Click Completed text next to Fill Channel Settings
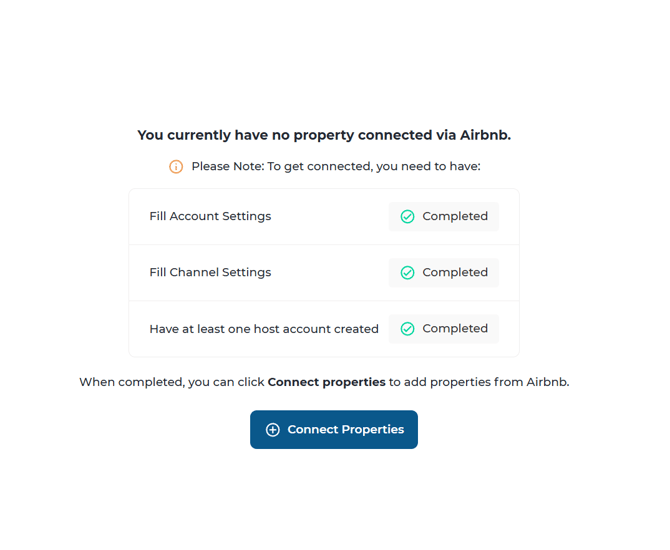The image size is (670, 550). [455, 273]
